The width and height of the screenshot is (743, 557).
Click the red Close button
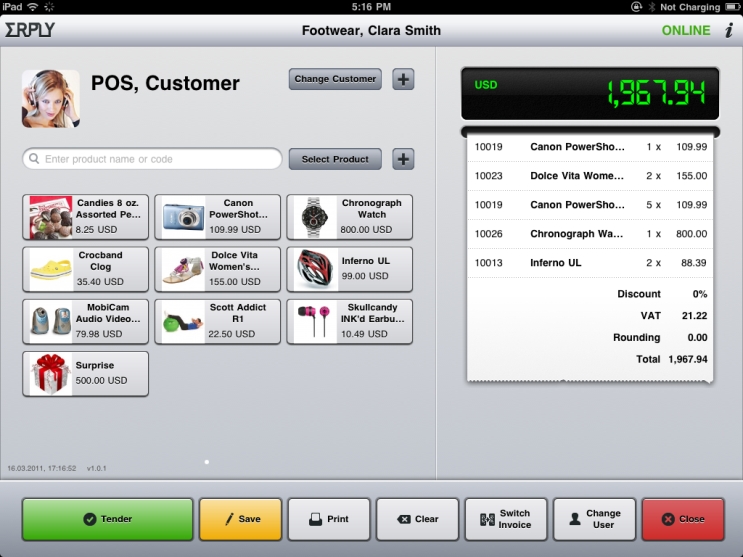coord(683,519)
